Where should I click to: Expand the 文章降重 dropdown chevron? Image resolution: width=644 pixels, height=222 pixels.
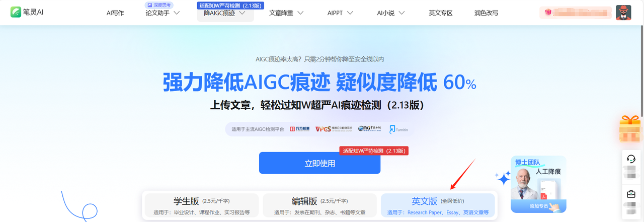coord(300,13)
